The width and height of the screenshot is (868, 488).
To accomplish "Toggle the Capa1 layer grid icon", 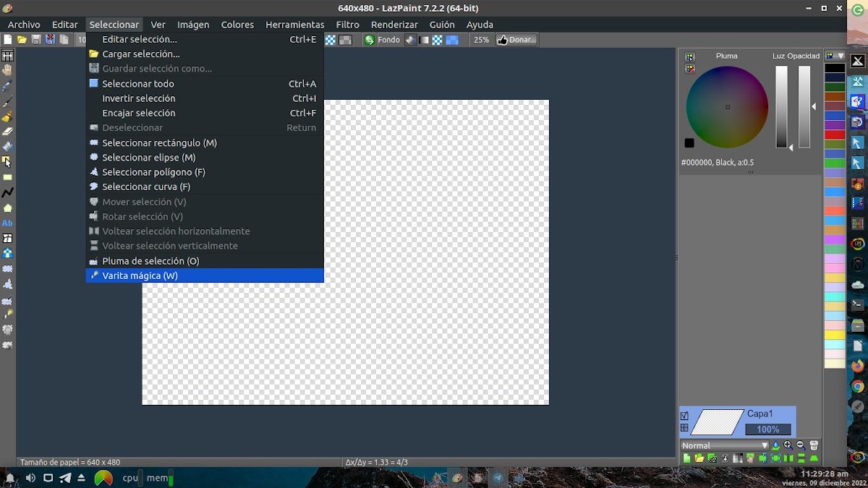I will (x=684, y=428).
